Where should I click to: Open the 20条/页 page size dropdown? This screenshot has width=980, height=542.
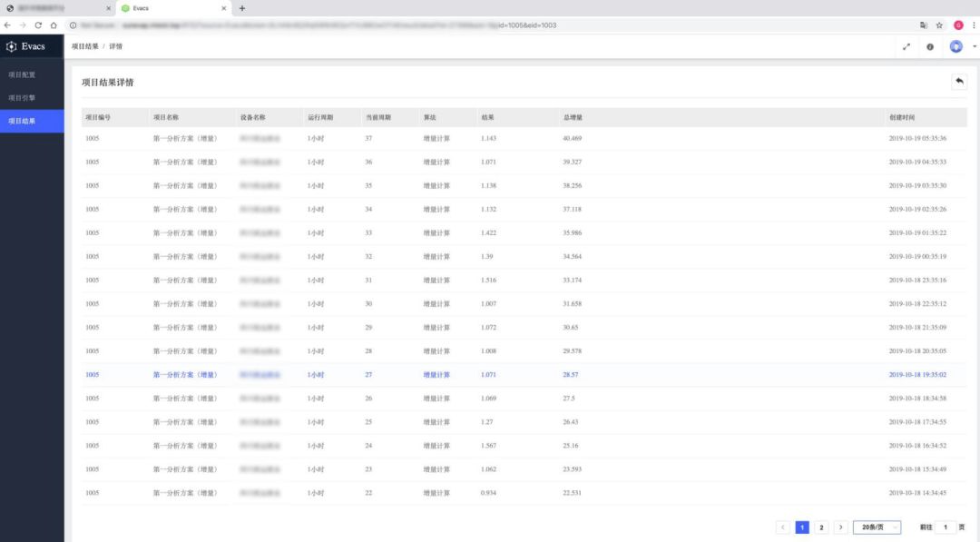click(877, 527)
